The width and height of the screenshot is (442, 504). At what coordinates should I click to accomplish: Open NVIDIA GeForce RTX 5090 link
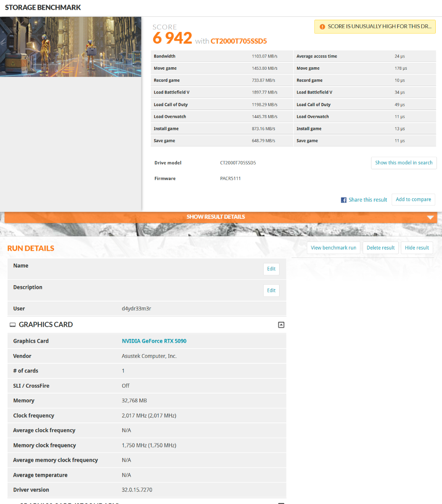(154, 341)
